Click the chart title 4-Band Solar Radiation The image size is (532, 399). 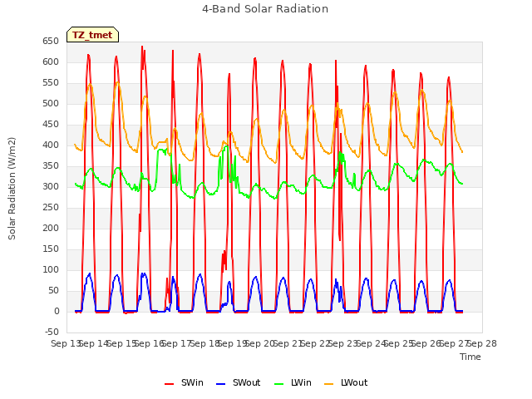pyautogui.click(x=265, y=9)
